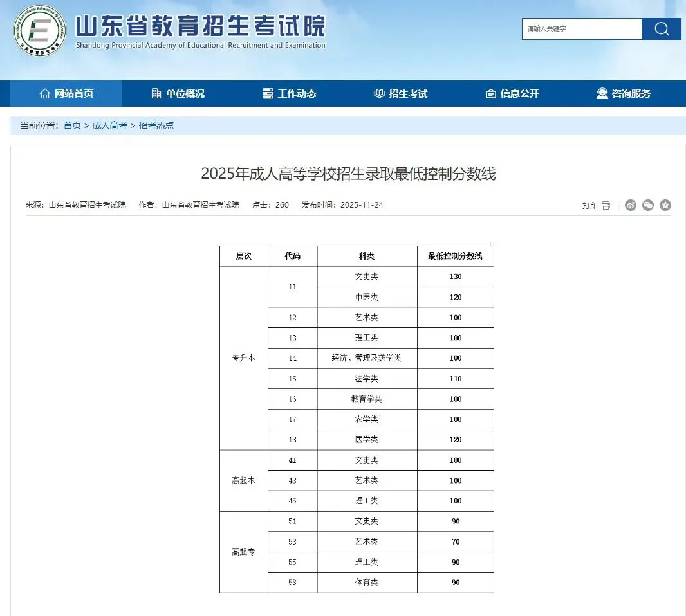Click the person icon next to 咨询服务

(x=602, y=93)
